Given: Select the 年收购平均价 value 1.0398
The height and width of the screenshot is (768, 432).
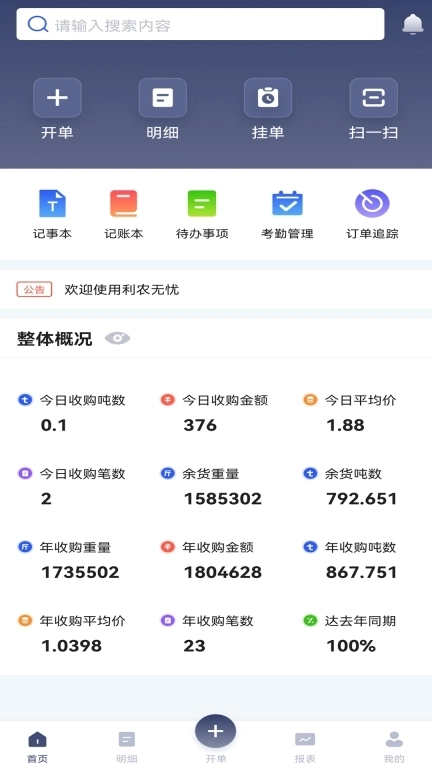Looking at the screenshot, I should 71,646.
